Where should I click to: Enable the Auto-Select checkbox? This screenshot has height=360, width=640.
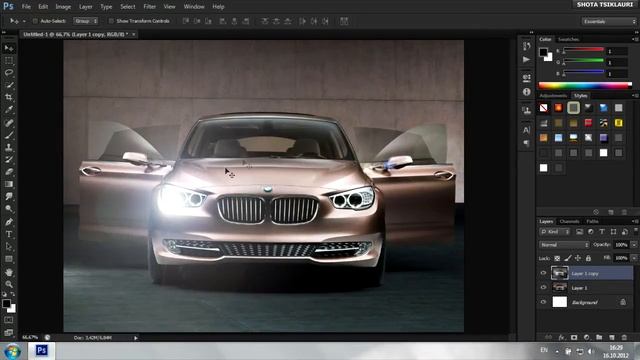[35, 21]
